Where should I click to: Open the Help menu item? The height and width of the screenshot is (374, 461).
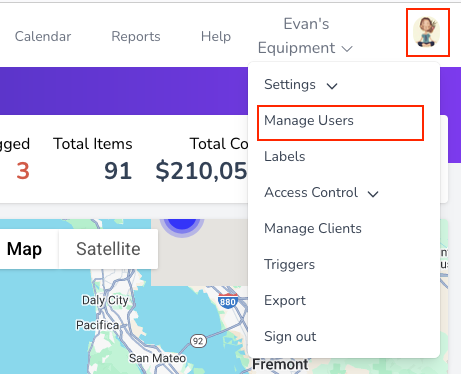point(216,36)
